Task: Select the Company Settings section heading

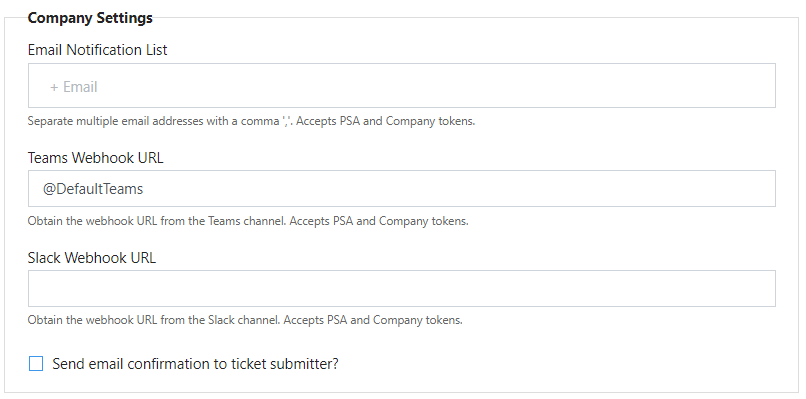Action: pyautogui.click(x=90, y=17)
